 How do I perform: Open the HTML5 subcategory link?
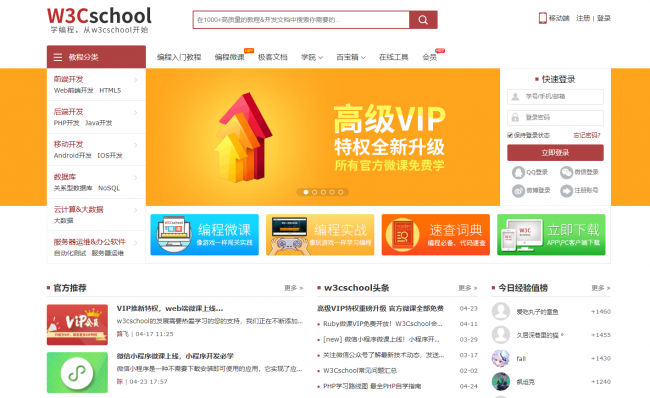(110, 90)
